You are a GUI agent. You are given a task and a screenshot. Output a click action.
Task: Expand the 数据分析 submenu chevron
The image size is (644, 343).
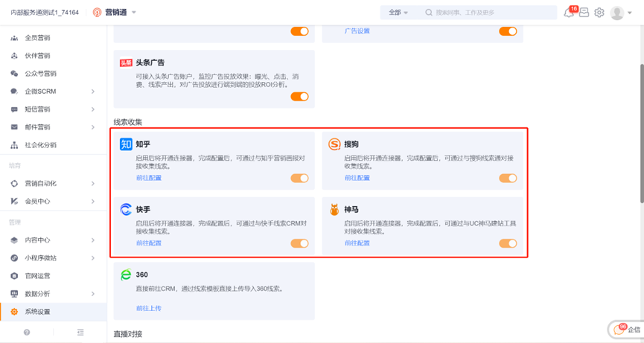point(93,294)
